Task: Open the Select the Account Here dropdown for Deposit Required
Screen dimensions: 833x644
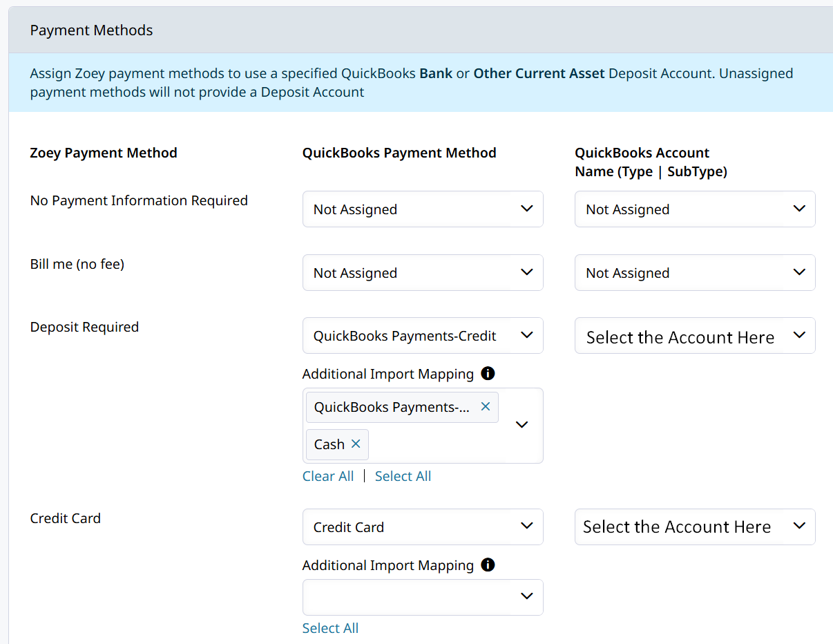Action: point(695,336)
